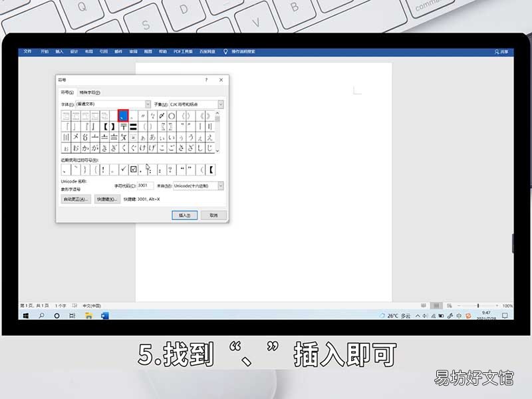Viewport: 532px width, 399px height.
Task: Select the 〣 triple-bar symbol
Action: pos(66,138)
